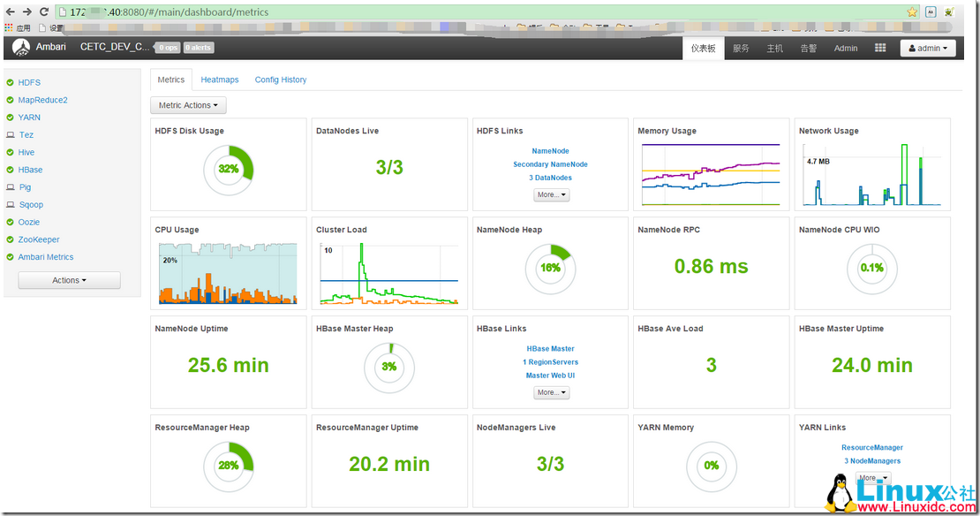Click the Cluster Load graph
The height and width of the screenshot is (516, 980).
click(389, 275)
